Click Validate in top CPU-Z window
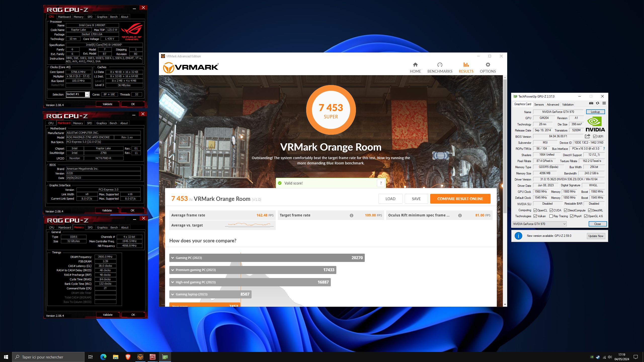This screenshot has height=362, width=644. point(107,104)
